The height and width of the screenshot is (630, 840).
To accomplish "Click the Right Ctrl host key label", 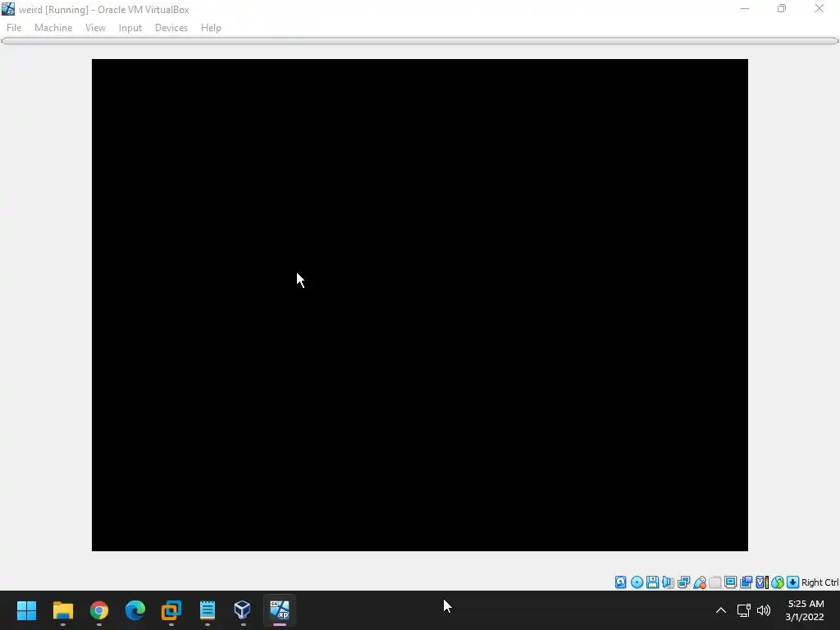I will pyautogui.click(x=819, y=582).
